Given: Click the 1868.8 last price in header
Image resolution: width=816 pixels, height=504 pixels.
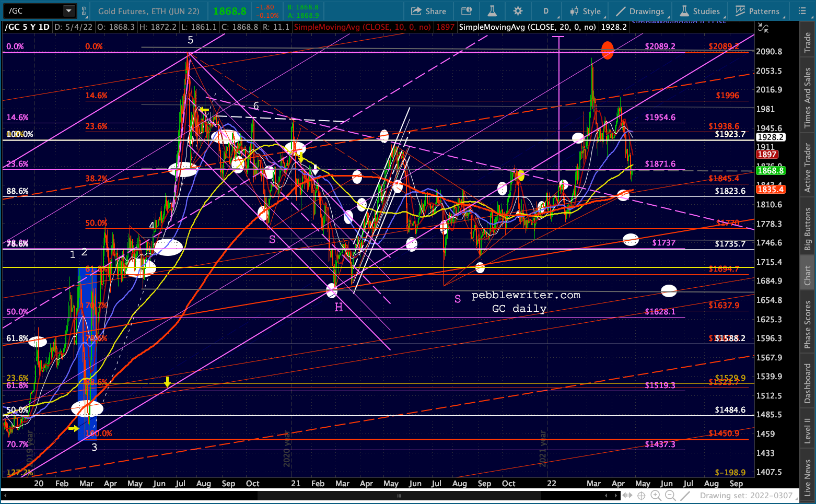Looking at the screenshot, I should tap(229, 11).
